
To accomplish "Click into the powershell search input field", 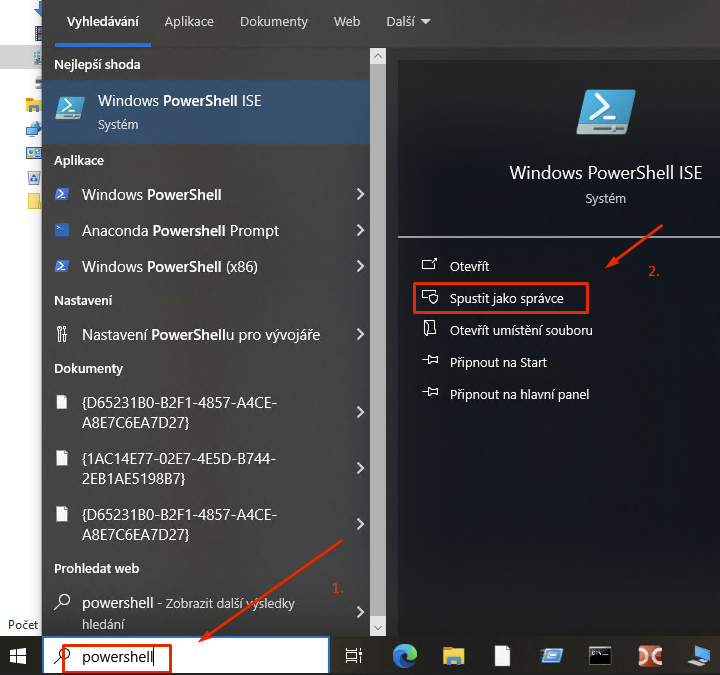I will pyautogui.click(x=186, y=656).
